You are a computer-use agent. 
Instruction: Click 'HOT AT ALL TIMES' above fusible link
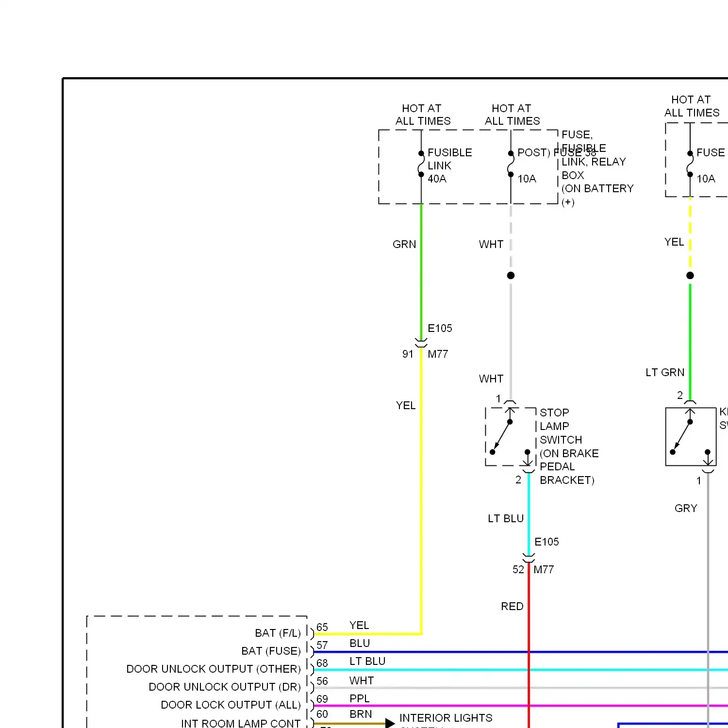coord(423,115)
